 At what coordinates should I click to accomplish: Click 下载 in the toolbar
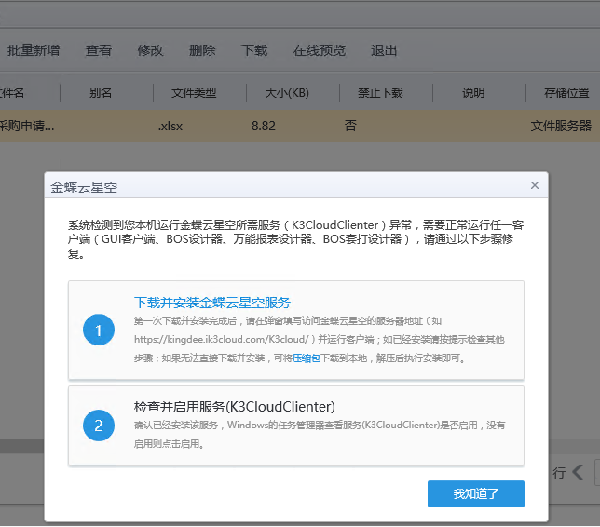254,50
